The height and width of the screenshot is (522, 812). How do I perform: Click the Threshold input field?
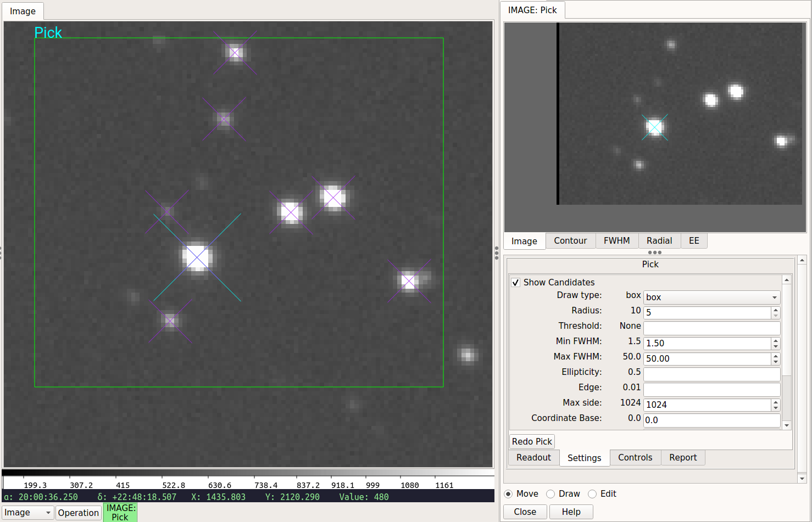click(711, 328)
